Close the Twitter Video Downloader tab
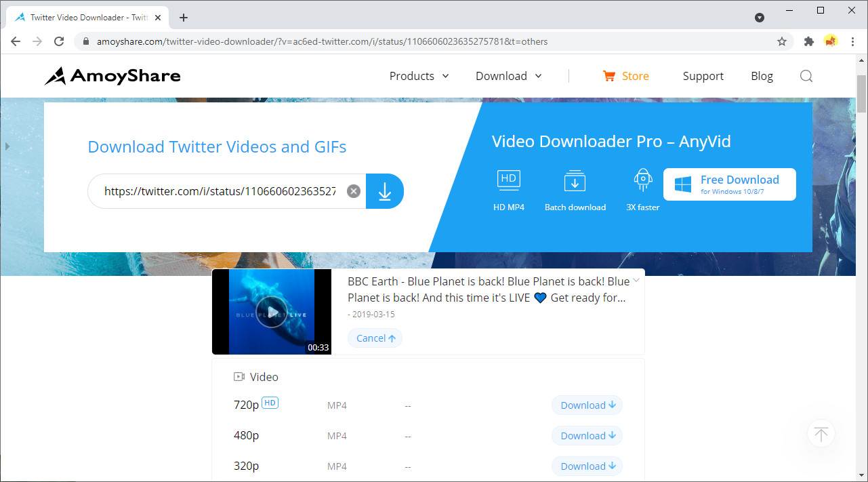 (x=158, y=18)
